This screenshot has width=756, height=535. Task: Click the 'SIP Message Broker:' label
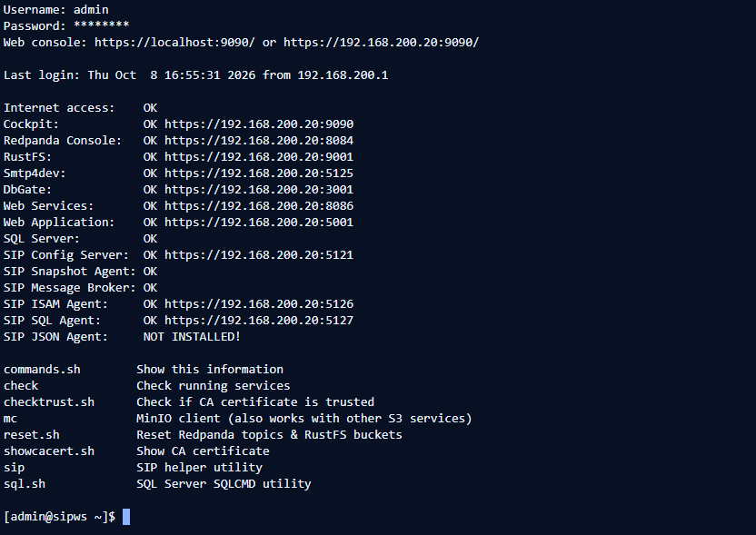69,288
